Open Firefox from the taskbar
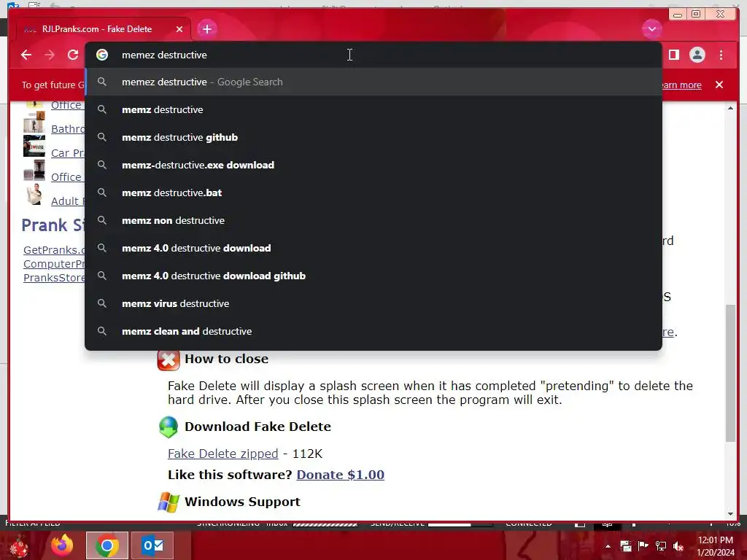This screenshot has height=560, width=747. 62,545
